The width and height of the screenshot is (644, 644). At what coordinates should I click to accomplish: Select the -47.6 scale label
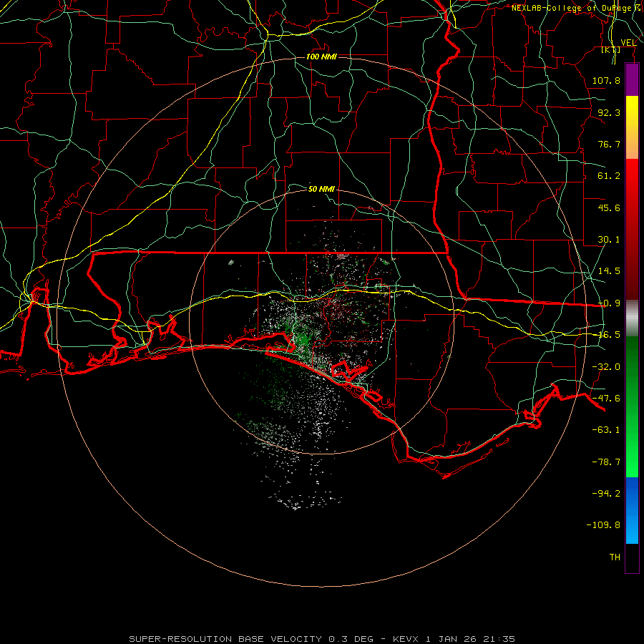point(606,399)
